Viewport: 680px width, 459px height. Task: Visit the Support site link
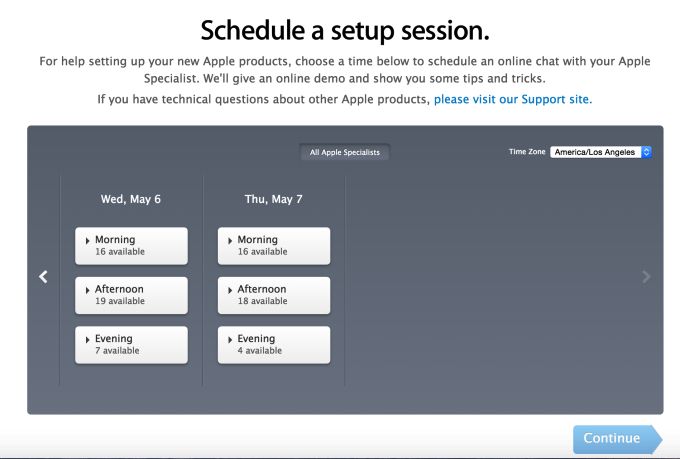[x=512, y=100]
